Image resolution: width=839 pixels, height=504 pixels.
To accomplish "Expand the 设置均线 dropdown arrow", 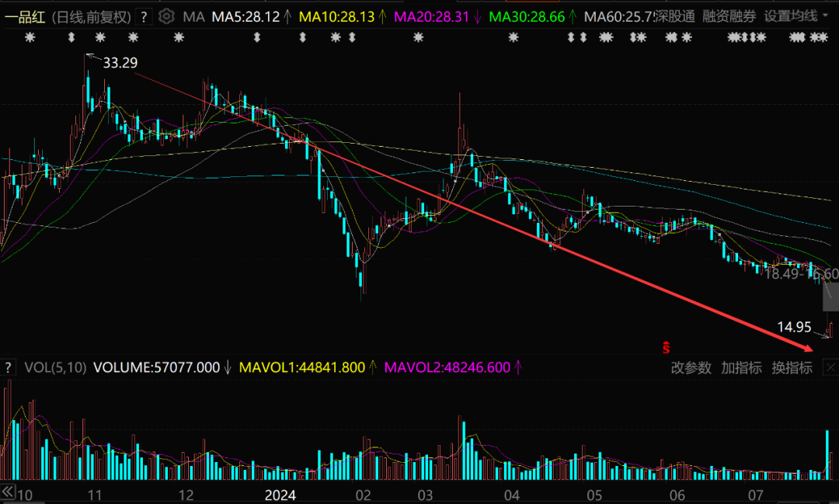I will pyautogui.click(x=826, y=16).
